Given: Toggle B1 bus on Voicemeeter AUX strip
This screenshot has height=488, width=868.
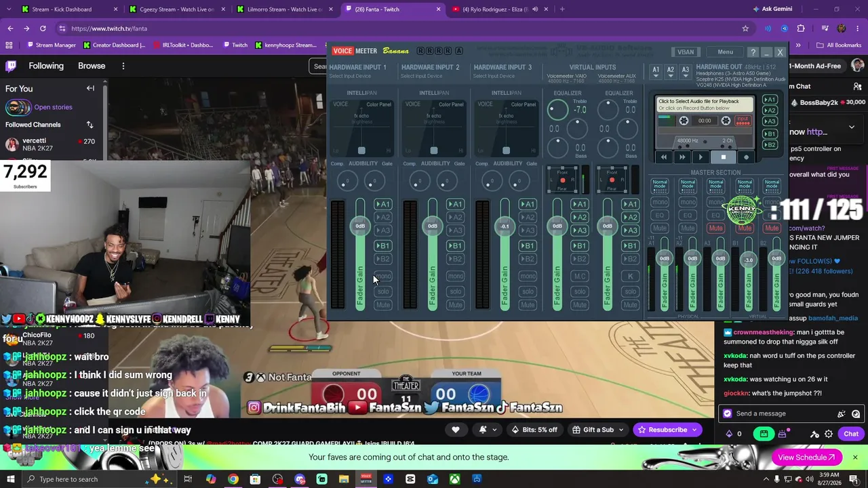Looking at the screenshot, I should click(631, 246).
